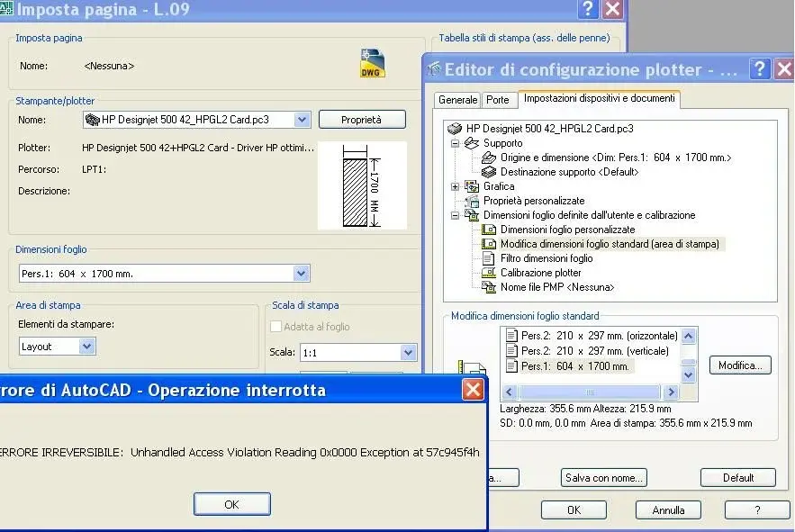Switch to the Porte tab
Image resolution: width=795 pixels, height=532 pixels.
coord(497,100)
